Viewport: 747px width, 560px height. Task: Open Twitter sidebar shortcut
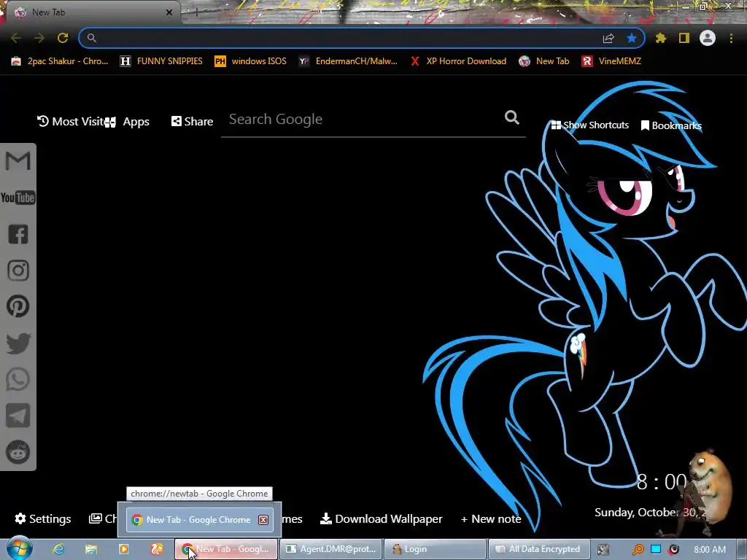(x=18, y=343)
